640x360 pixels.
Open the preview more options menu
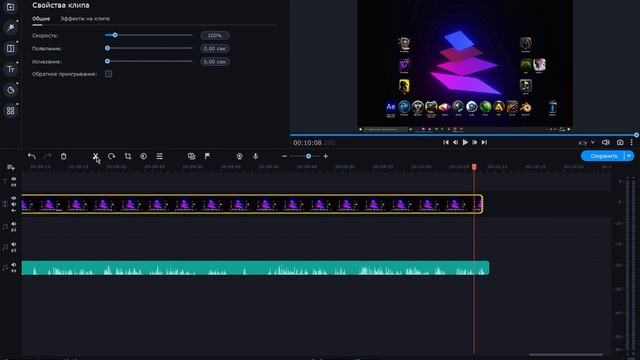631,142
